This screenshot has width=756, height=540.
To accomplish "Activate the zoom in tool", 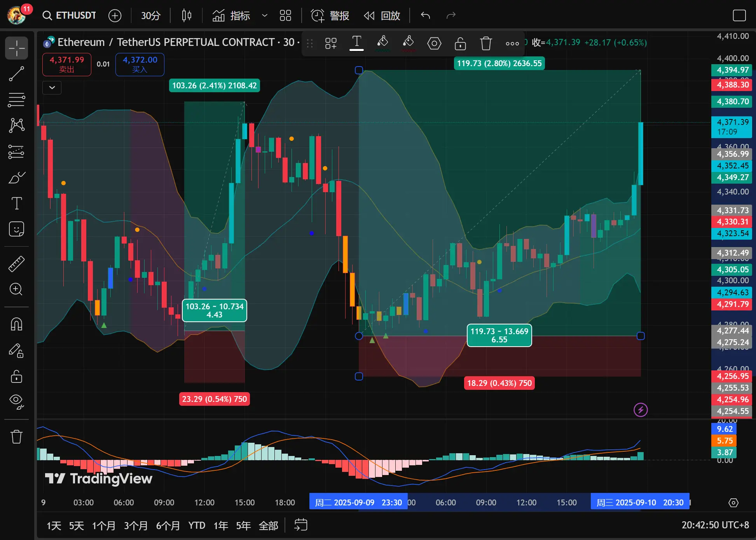I will pyautogui.click(x=16, y=289).
